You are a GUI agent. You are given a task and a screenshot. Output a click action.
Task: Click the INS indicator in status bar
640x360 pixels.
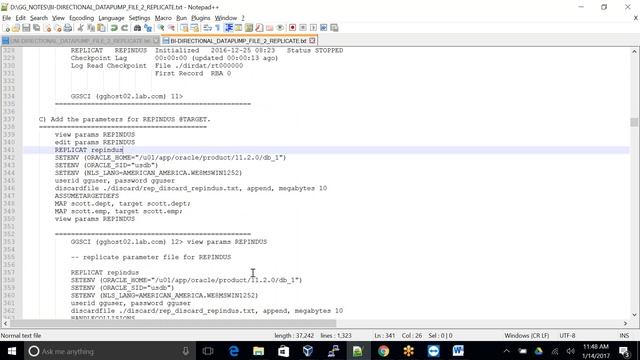[x=624, y=336]
